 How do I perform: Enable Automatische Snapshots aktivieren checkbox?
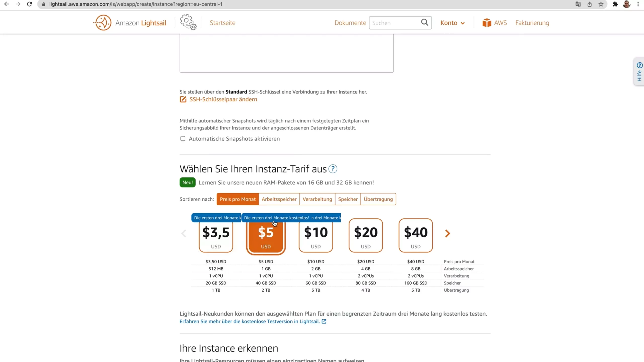pyautogui.click(x=183, y=139)
